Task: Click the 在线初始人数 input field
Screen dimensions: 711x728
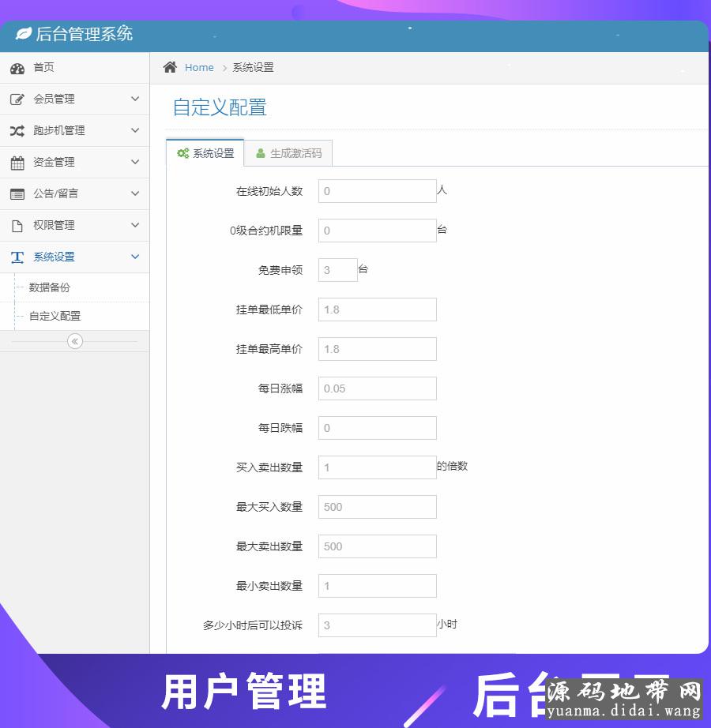Action: 377,191
